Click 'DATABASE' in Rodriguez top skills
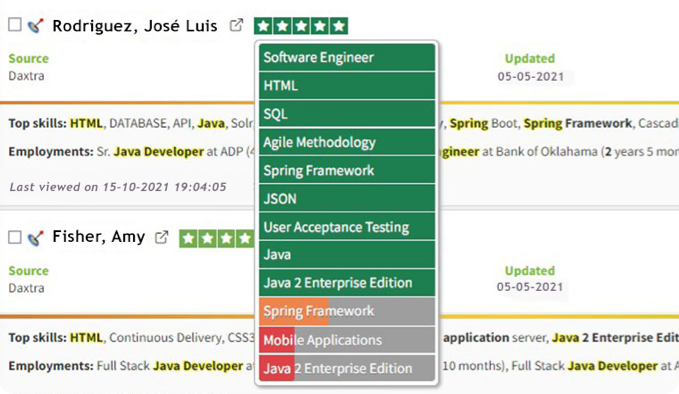 click(x=138, y=123)
